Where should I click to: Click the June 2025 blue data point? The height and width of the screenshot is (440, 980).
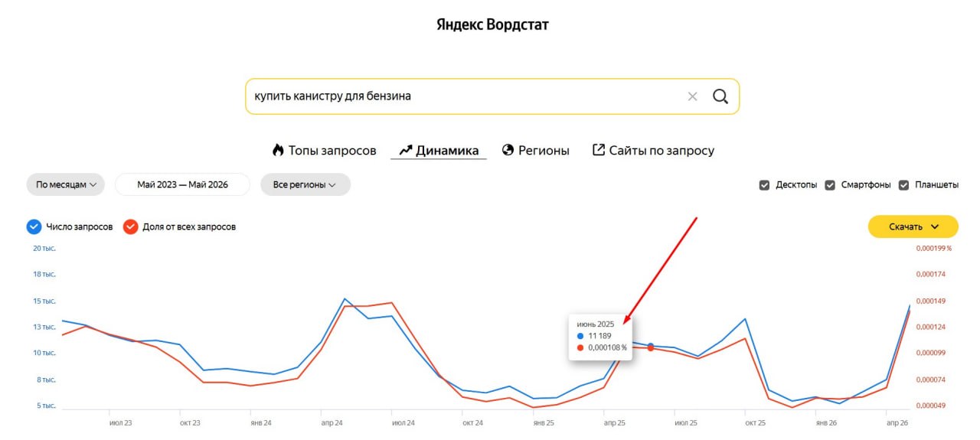tap(651, 346)
